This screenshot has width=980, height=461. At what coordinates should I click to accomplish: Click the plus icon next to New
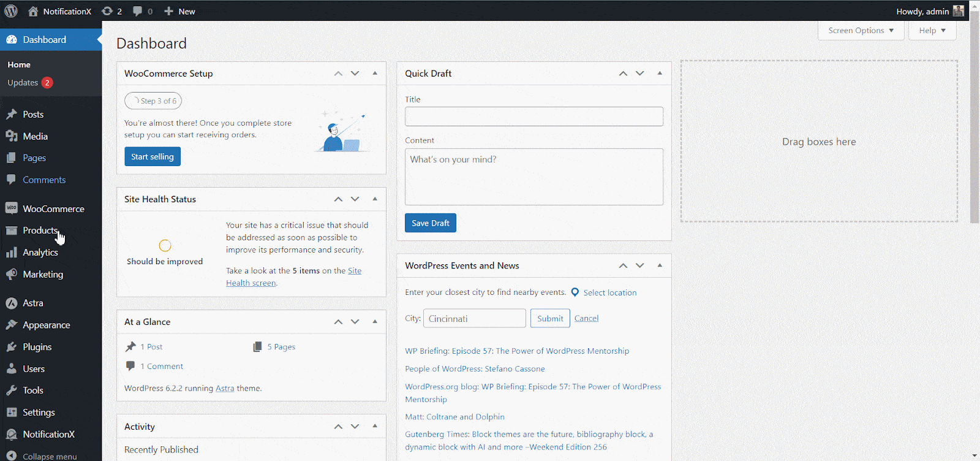coord(169,11)
